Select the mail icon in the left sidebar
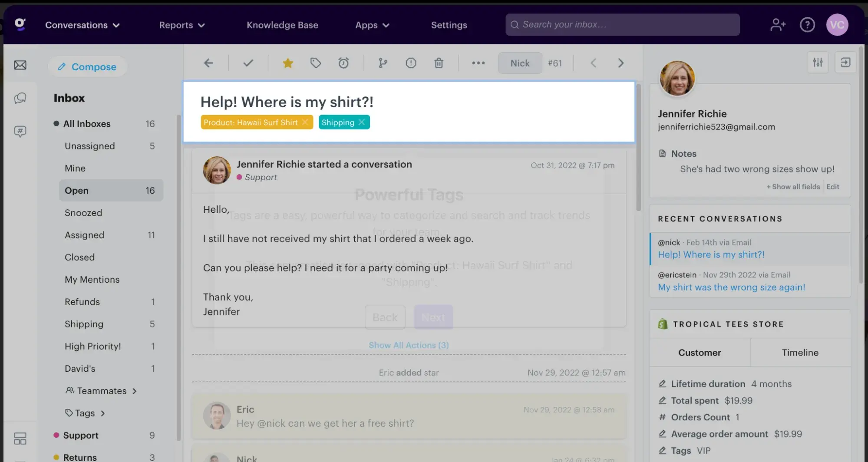Screen dimensions: 868x462 20,65
